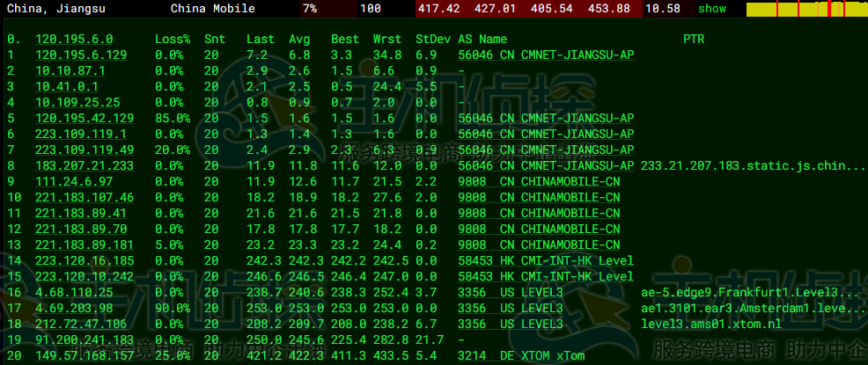Click the 7% loss cell in header

click(309, 9)
